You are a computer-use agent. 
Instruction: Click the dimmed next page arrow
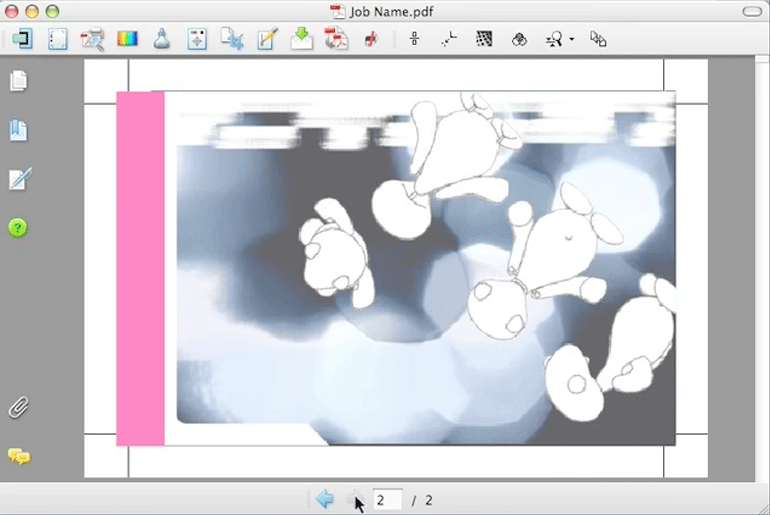click(x=355, y=499)
